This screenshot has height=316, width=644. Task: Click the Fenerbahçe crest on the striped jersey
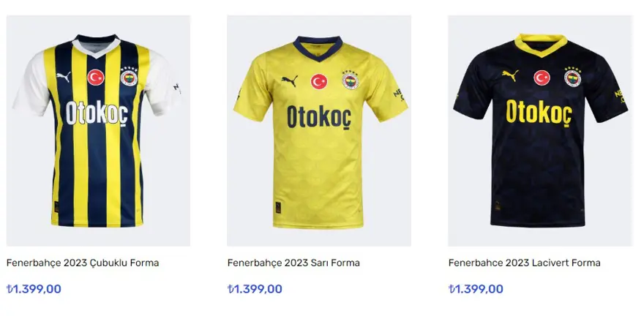(x=129, y=78)
